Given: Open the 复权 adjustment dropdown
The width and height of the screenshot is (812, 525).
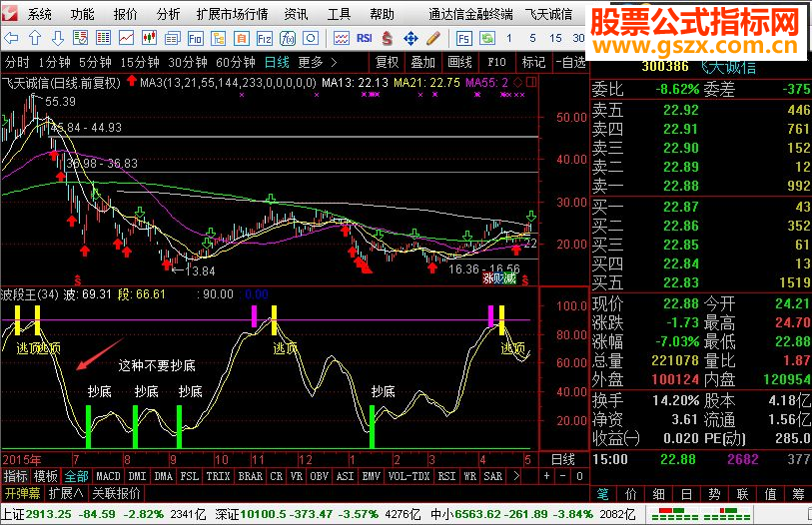Looking at the screenshot, I should tap(388, 62).
